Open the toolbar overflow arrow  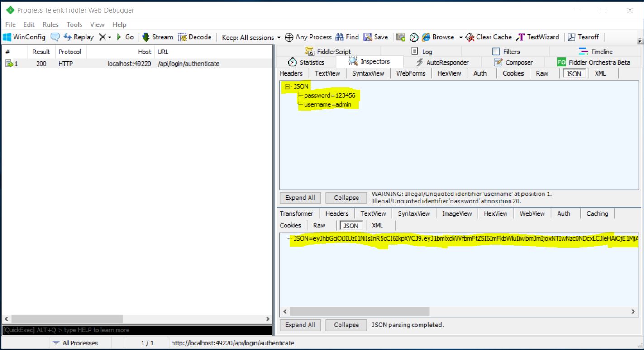(640, 41)
